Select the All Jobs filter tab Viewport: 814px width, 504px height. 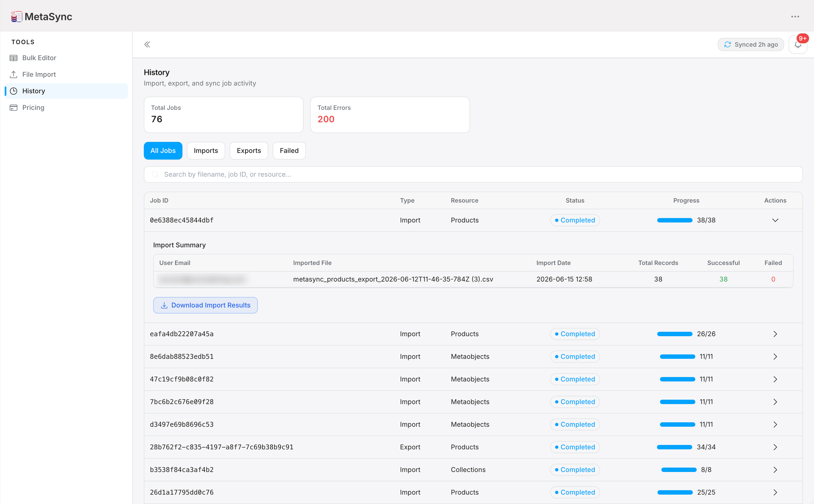[x=163, y=151]
